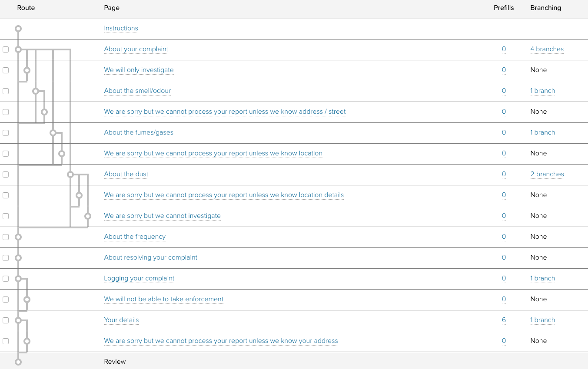Screen dimensions: 588x369
Task: Select the checkbox for Your details row
Action: (x=6, y=320)
